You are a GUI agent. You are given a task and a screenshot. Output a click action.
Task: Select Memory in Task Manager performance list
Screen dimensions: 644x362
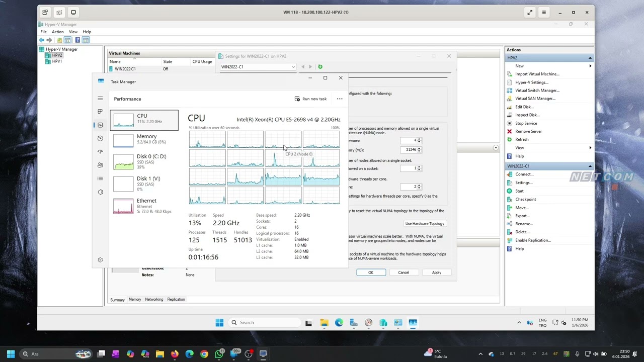click(144, 140)
